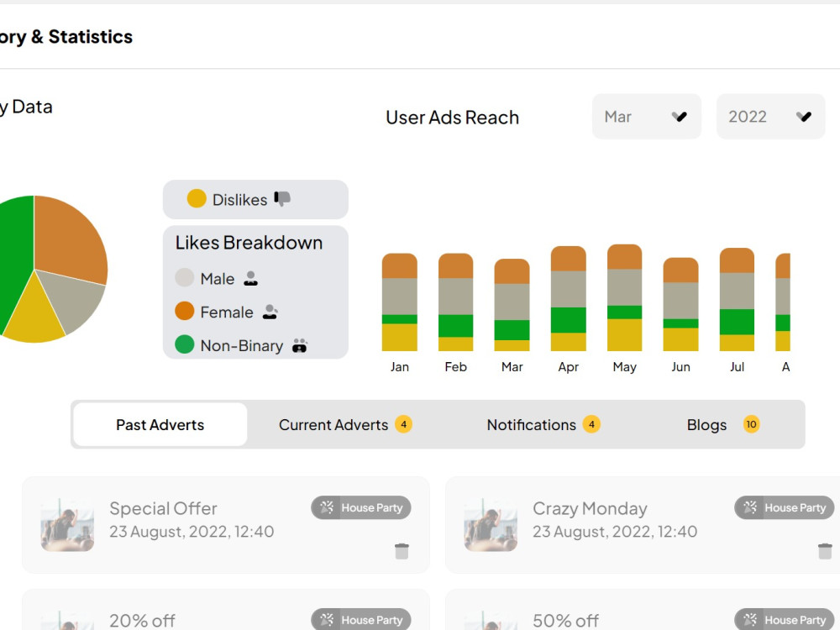This screenshot has width=840, height=630.
Task: Click the chevron arrow in the year selector
Action: tap(804, 116)
